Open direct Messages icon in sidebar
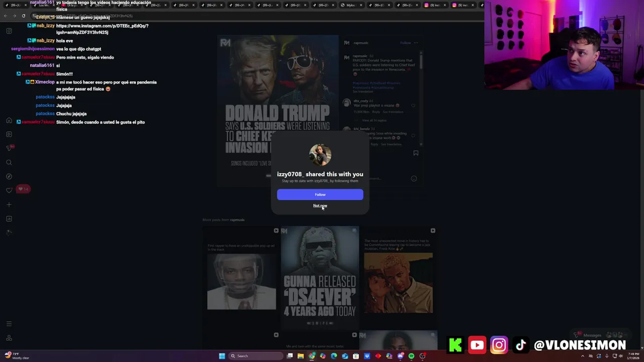The width and height of the screenshot is (644, 362). pos(9,148)
